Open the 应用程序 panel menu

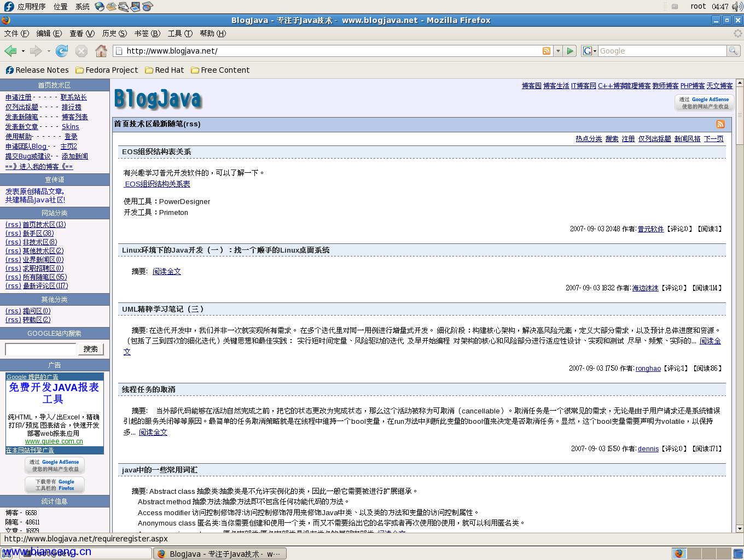tap(31, 7)
